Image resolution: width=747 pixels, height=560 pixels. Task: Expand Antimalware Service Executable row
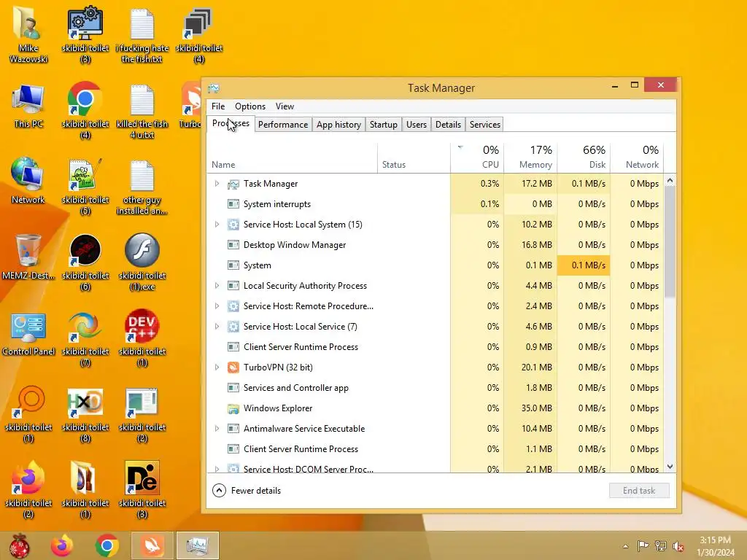coord(217,429)
